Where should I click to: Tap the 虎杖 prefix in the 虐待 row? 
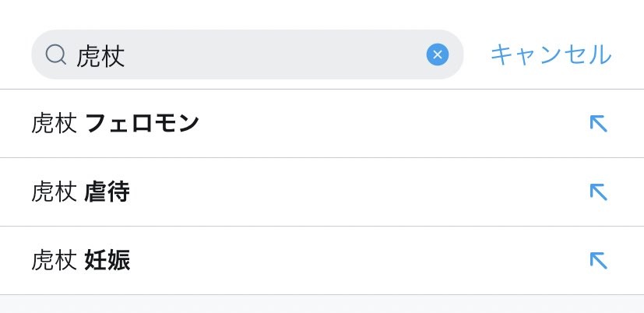[x=55, y=192]
